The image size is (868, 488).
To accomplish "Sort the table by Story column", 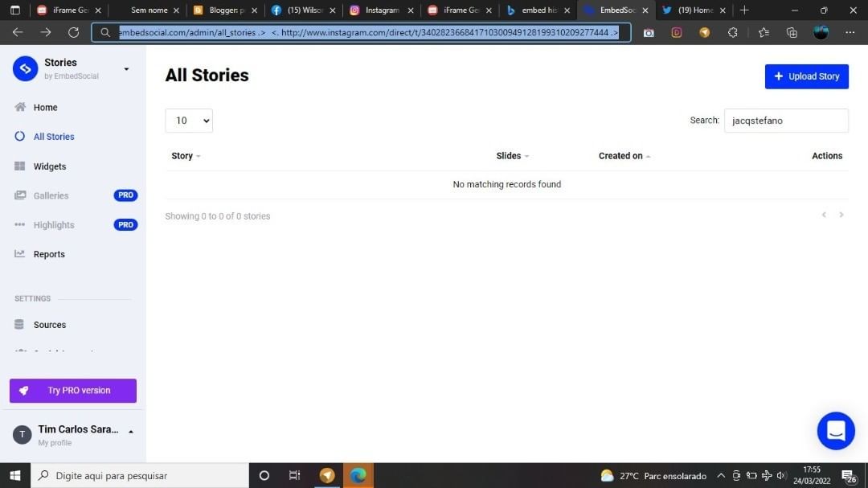I will pyautogui.click(x=186, y=156).
